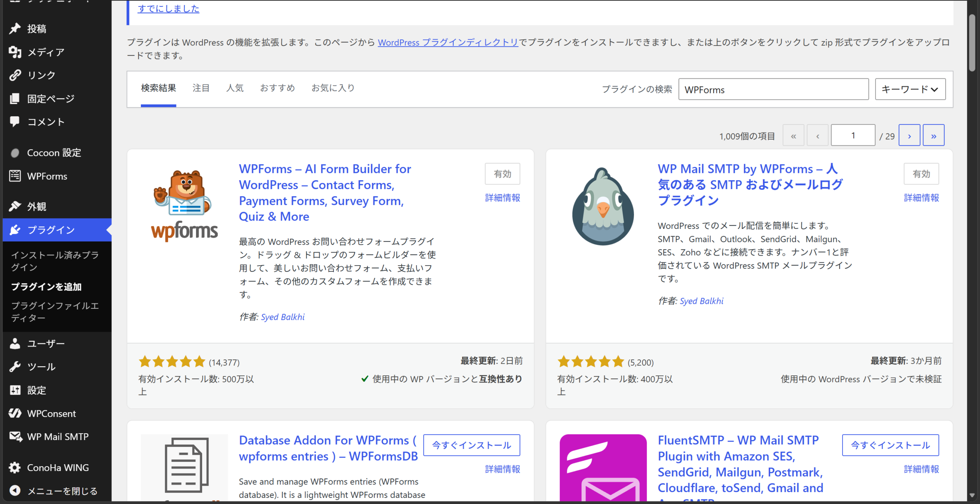Screen dimensions: 980x504
Task: Open プラグインファイルエディター submenu item
Action: point(55,312)
